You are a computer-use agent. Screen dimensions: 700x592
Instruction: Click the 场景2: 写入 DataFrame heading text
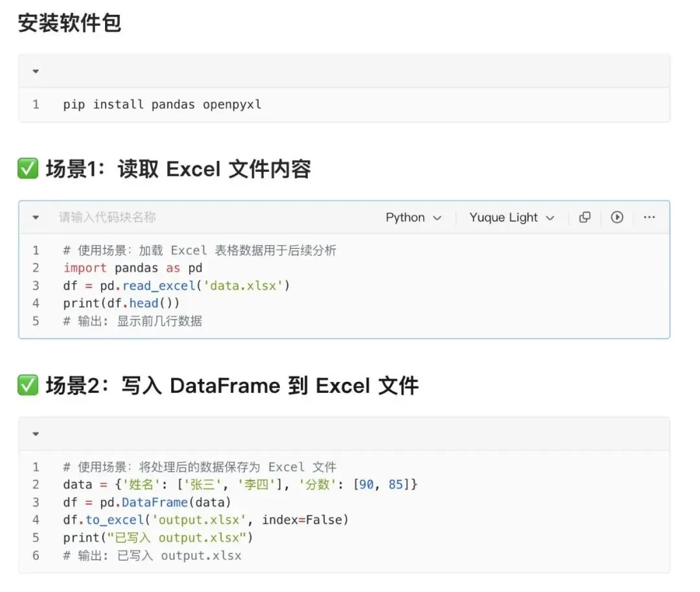point(232,386)
